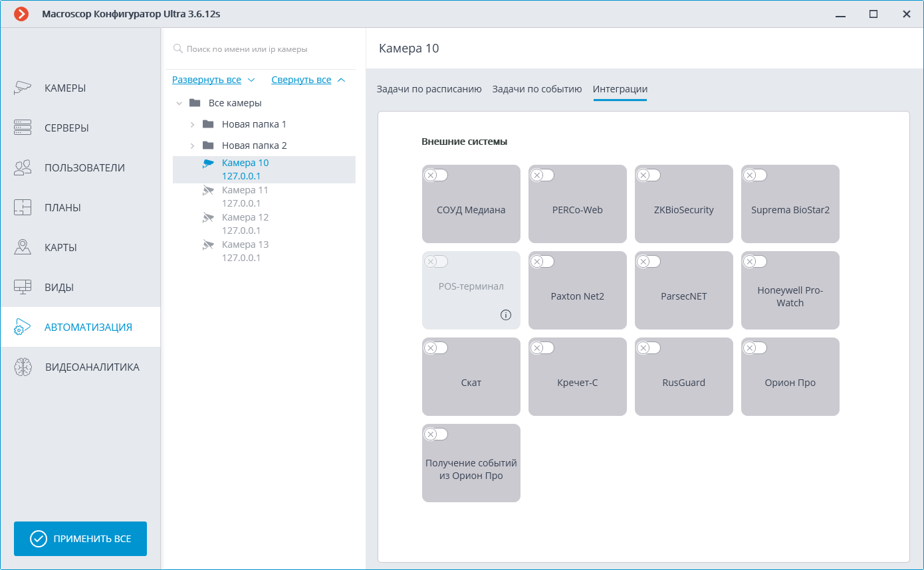Image resolution: width=924 pixels, height=570 pixels.
Task: Click the Внешние системы heading
Action: coord(465,142)
